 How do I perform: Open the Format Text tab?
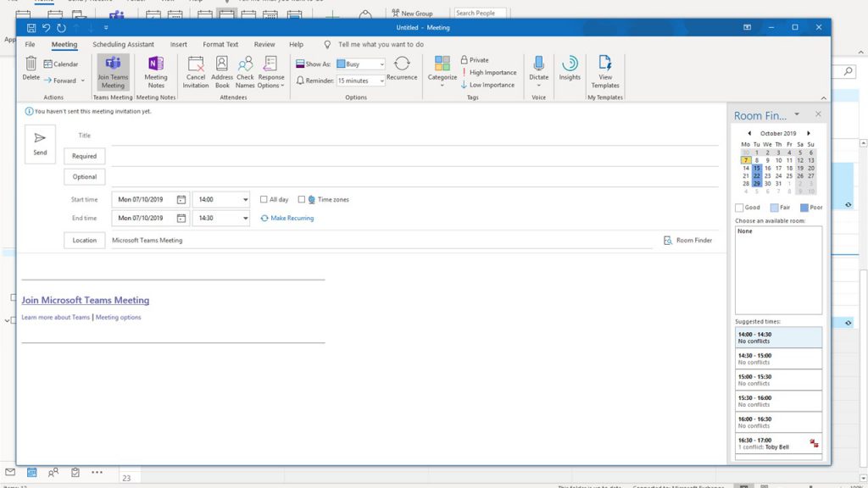click(x=220, y=44)
